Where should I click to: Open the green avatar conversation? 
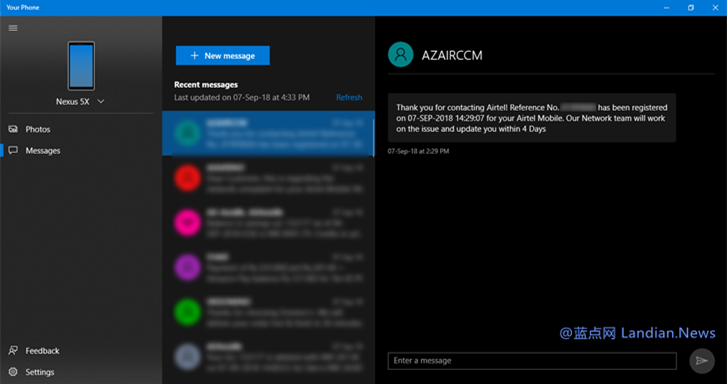[268, 312]
